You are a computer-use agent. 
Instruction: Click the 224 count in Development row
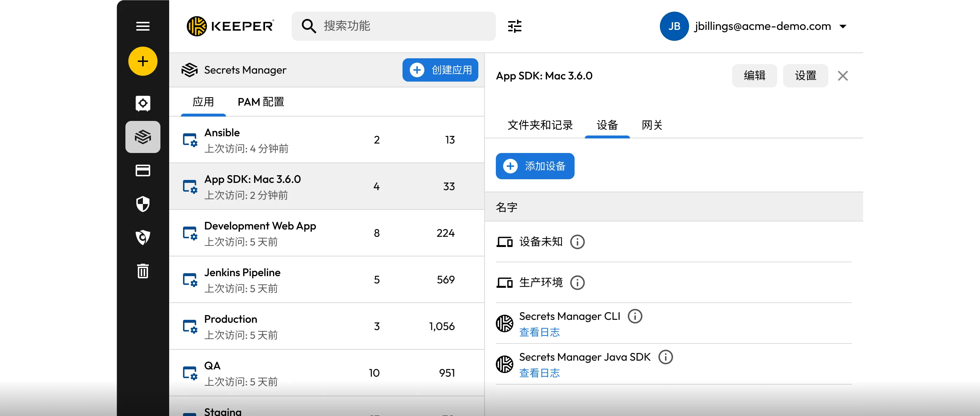point(446,233)
